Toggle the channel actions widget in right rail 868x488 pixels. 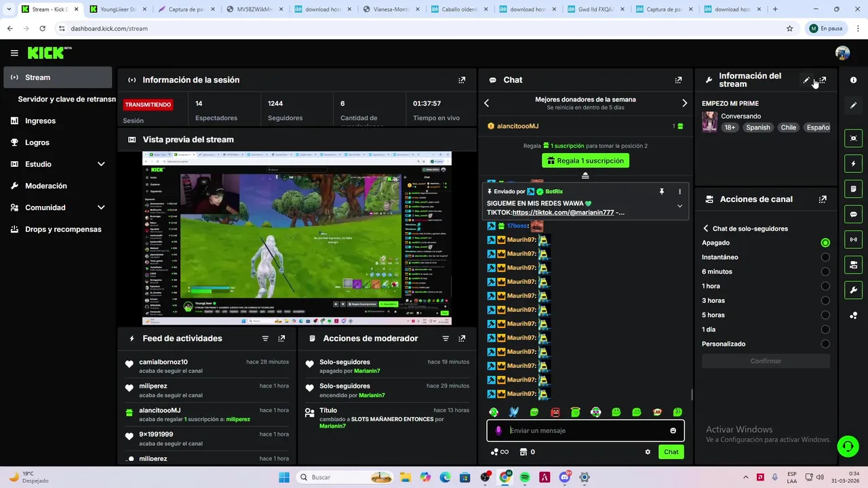tap(853, 264)
